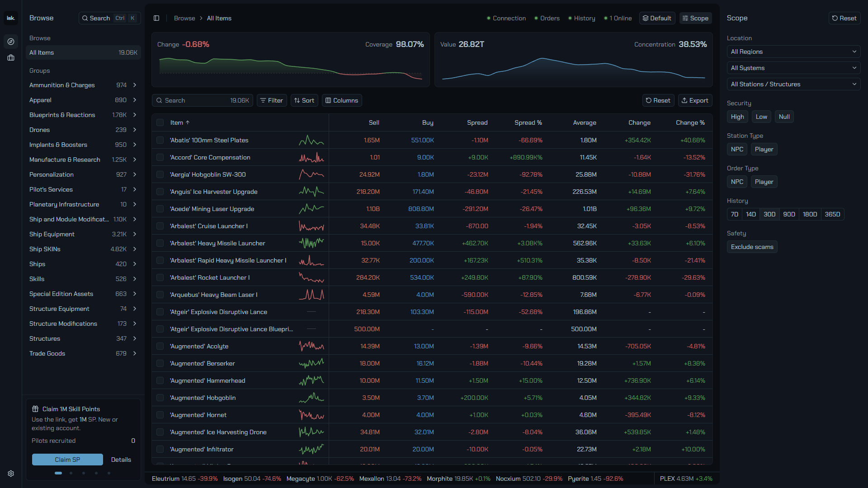
Task: Open Details for skill point offer
Action: click(121, 460)
